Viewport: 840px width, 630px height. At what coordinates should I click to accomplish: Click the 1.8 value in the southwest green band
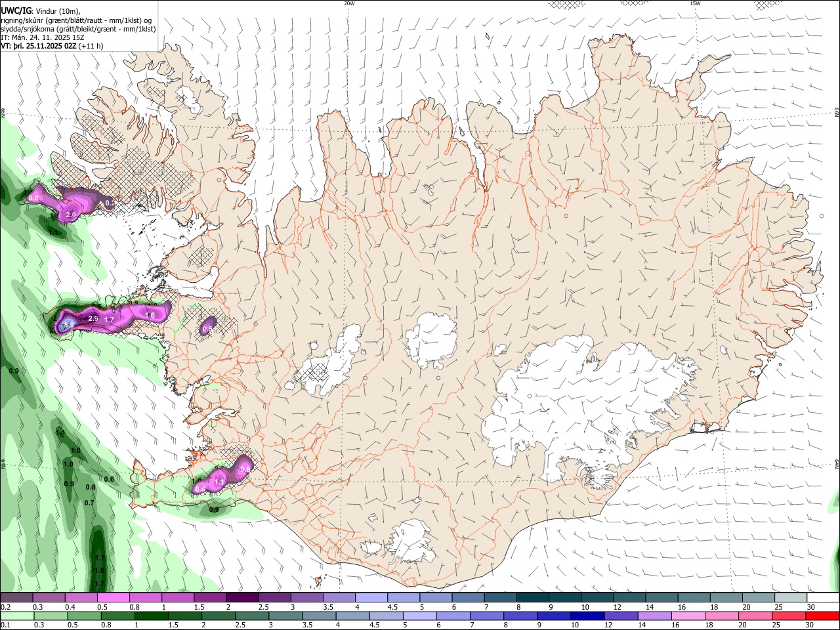pyautogui.click(x=100, y=570)
